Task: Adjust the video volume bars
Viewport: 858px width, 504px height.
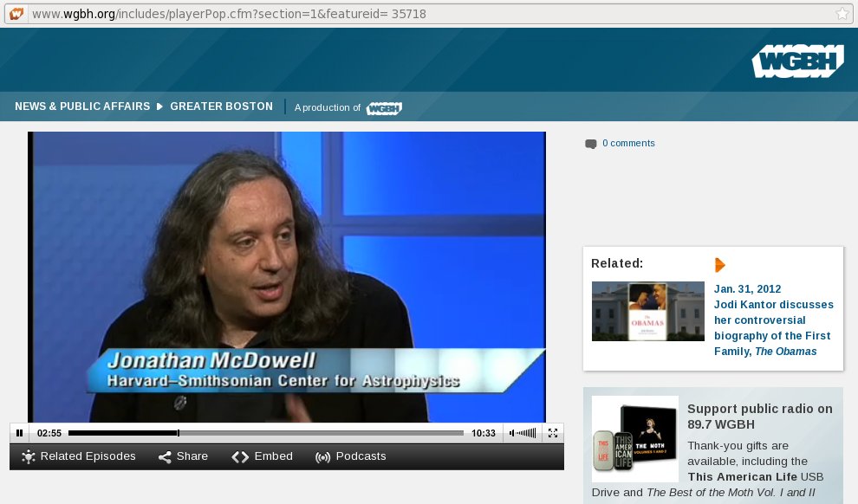Action: click(523, 433)
